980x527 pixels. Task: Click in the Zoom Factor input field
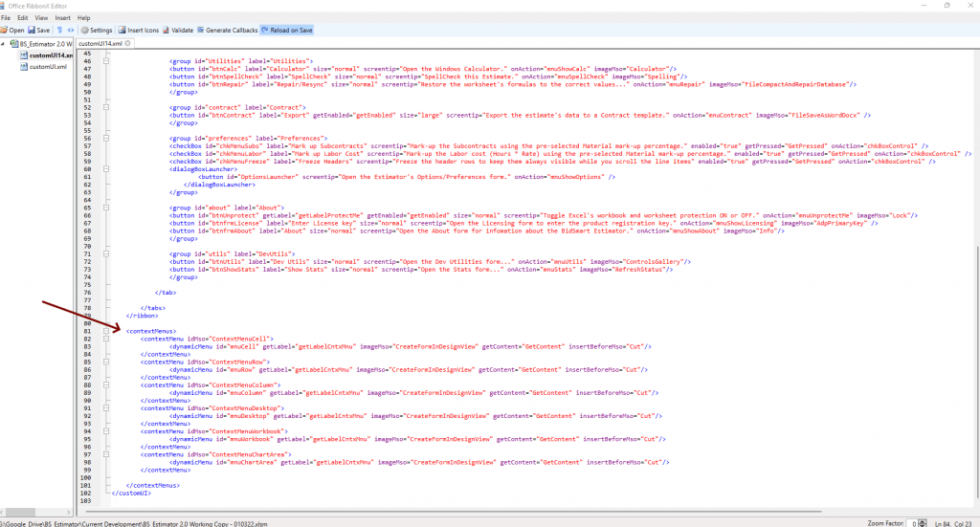(913, 523)
